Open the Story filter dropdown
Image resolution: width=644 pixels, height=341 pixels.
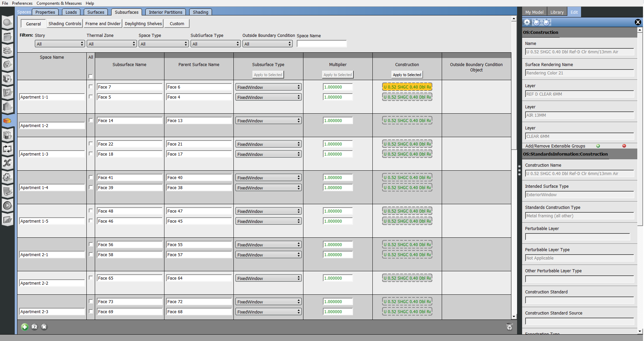click(x=60, y=44)
